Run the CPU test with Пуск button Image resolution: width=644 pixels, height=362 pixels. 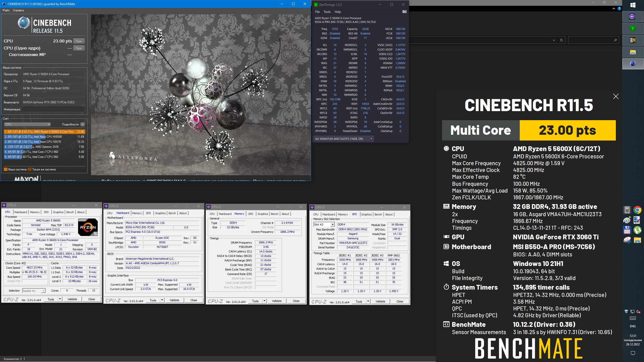(79, 41)
